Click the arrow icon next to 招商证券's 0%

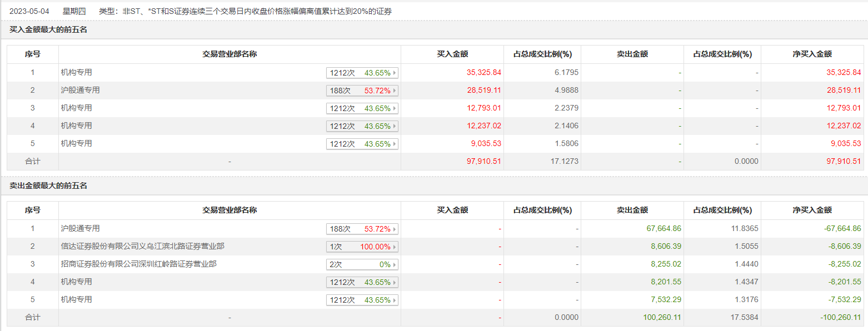click(395, 264)
